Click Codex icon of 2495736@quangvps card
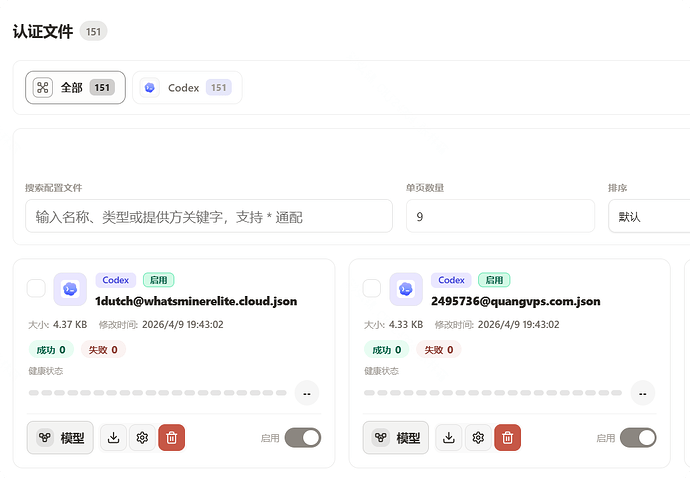This screenshot has height=478, width=690. pos(406,289)
